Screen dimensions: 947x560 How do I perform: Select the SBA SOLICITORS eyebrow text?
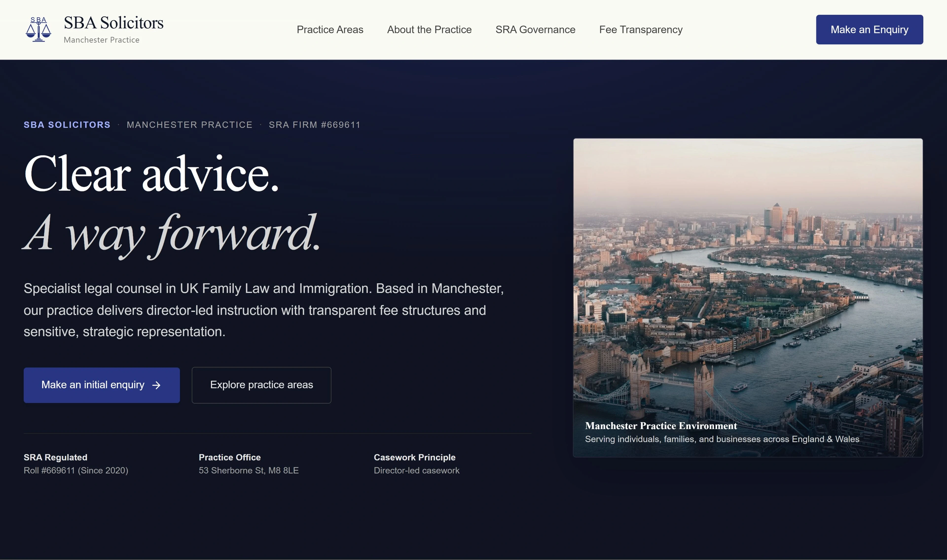coord(67,125)
